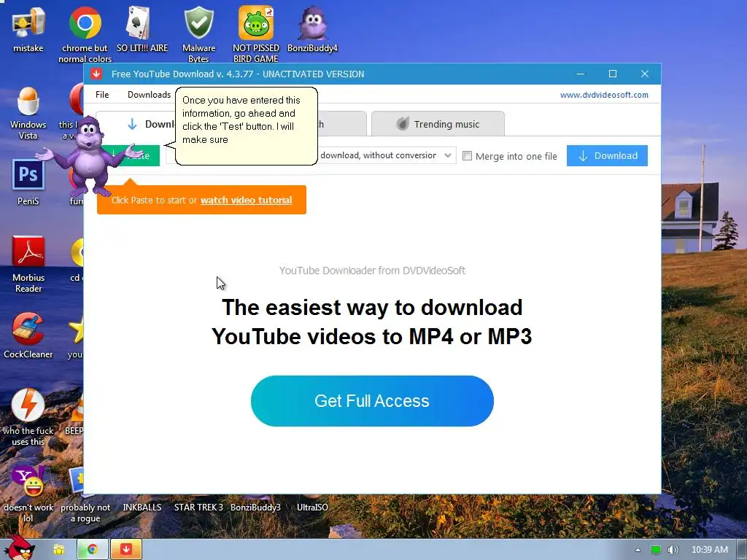This screenshot has width=747, height=560.
Task: Open the 'watch video tutorial' link
Action: click(247, 200)
